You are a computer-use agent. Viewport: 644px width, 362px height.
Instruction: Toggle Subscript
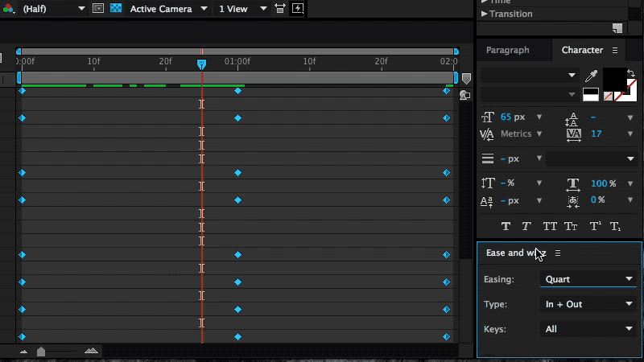coord(615,226)
